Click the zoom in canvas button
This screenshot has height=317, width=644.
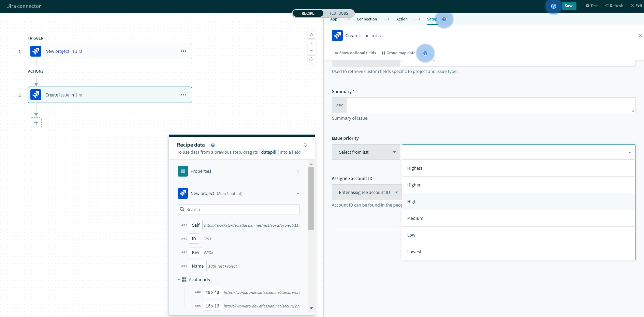(311, 44)
